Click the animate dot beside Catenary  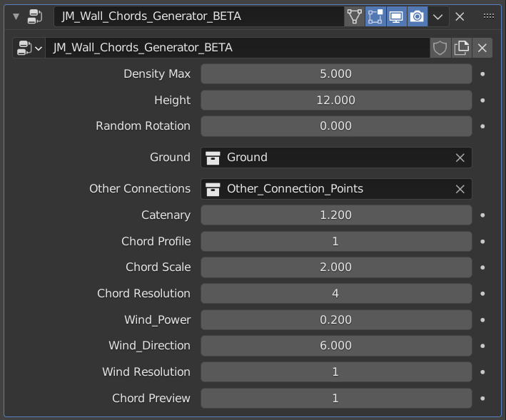[482, 215]
